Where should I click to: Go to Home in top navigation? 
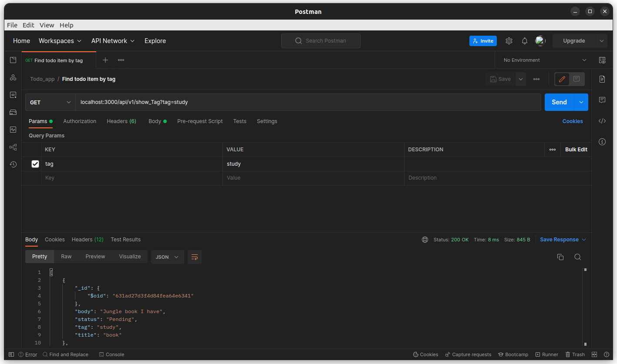pos(22,41)
